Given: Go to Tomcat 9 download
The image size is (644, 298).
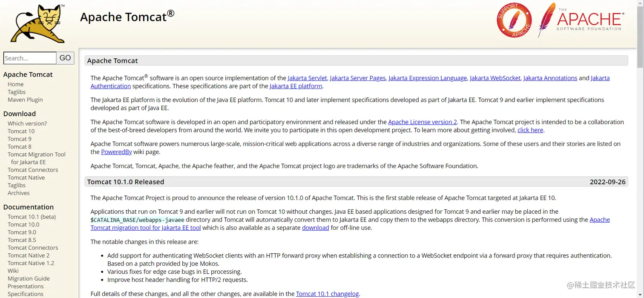Looking at the screenshot, I should coord(20,139).
